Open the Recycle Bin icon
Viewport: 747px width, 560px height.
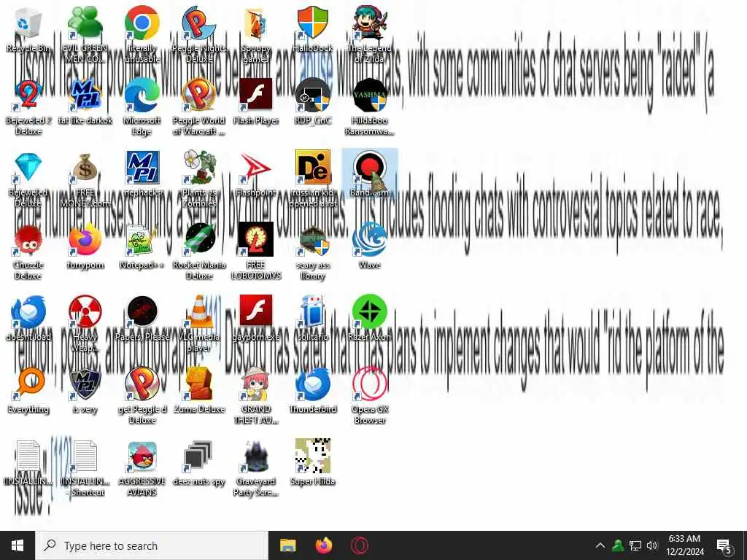tap(28, 24)
